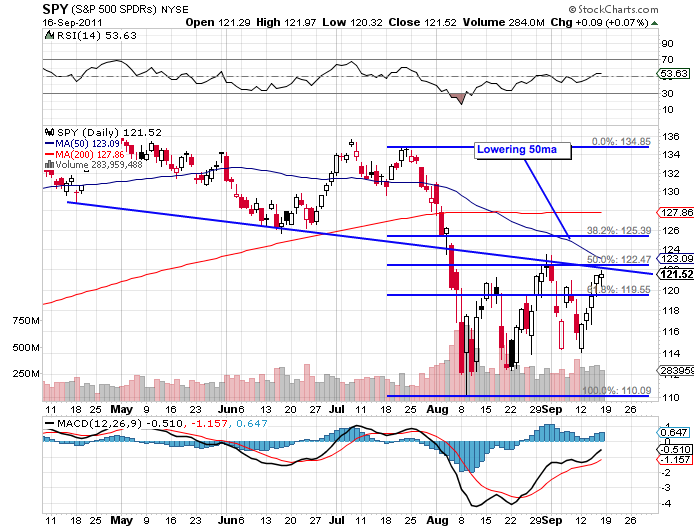Click the -0.510 tag on MACD right axis
The image size is (694, 526).
[x=675, y=450]
